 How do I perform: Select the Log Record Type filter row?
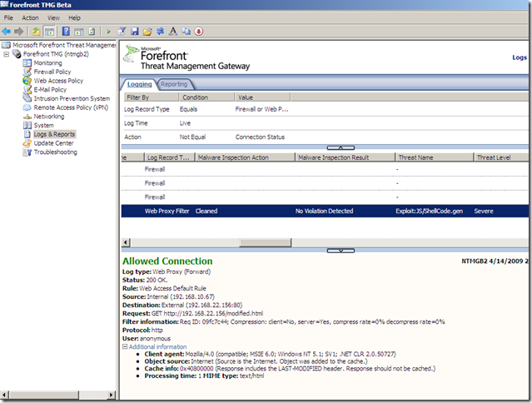(x=325, y=109)
